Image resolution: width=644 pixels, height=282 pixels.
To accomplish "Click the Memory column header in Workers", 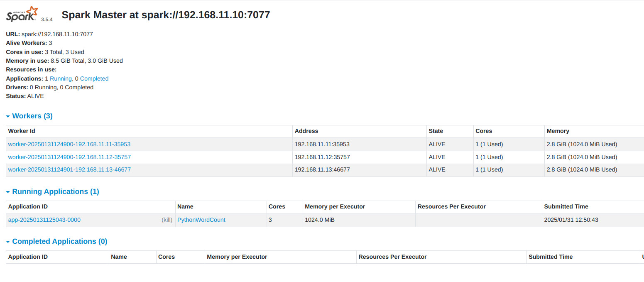I will 558,131.
